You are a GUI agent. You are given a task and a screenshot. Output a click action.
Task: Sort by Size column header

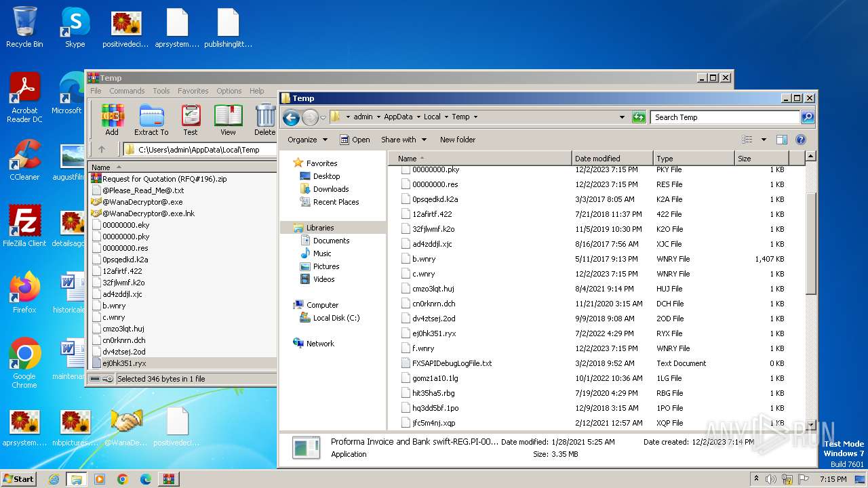tap(762, 158)
